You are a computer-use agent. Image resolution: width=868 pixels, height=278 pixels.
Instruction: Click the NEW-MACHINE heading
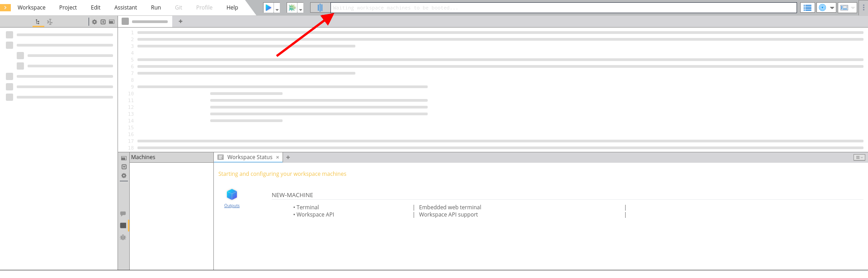point(292,195)
